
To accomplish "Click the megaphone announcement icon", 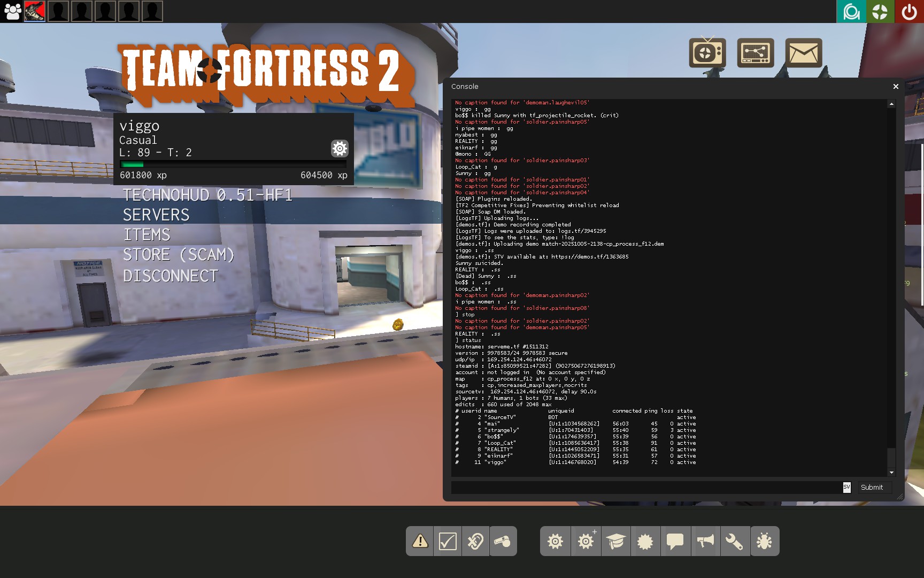I will 705,542.
